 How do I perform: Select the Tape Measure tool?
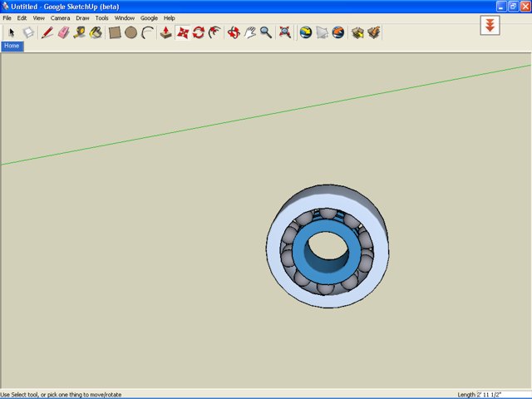point(80,32)
